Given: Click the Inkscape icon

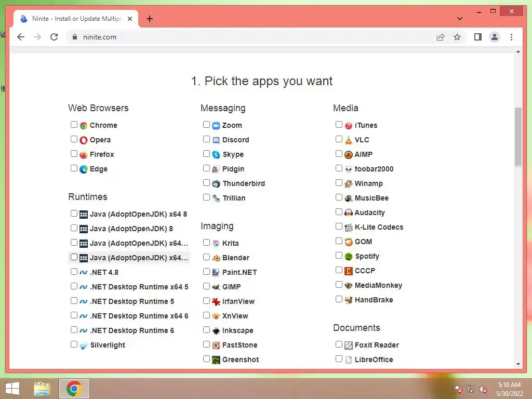Looking at the screenshot, I should click(216, 331).
